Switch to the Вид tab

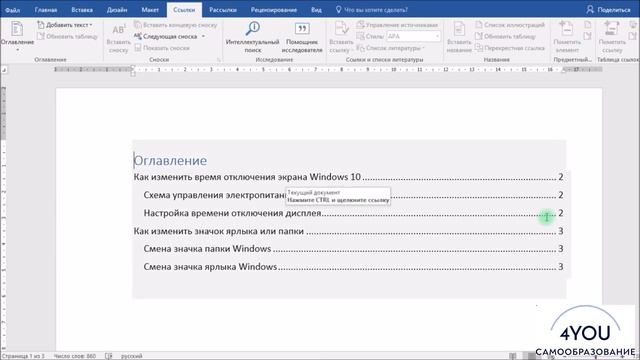316,10
